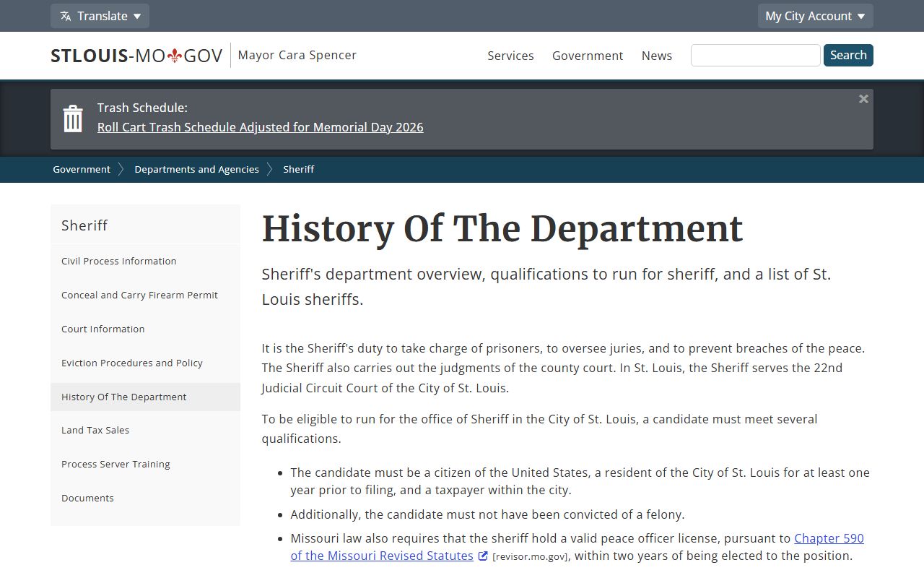Click the external link icon after Statutes
Screen dimensions: 924x578
483,556
